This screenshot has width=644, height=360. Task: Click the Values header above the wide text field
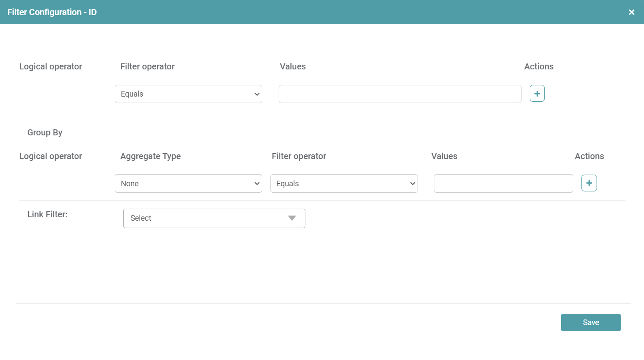click(292, 66)
